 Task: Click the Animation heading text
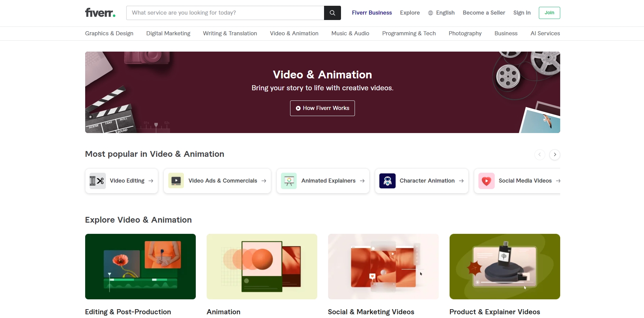click(x=224, y=312)
